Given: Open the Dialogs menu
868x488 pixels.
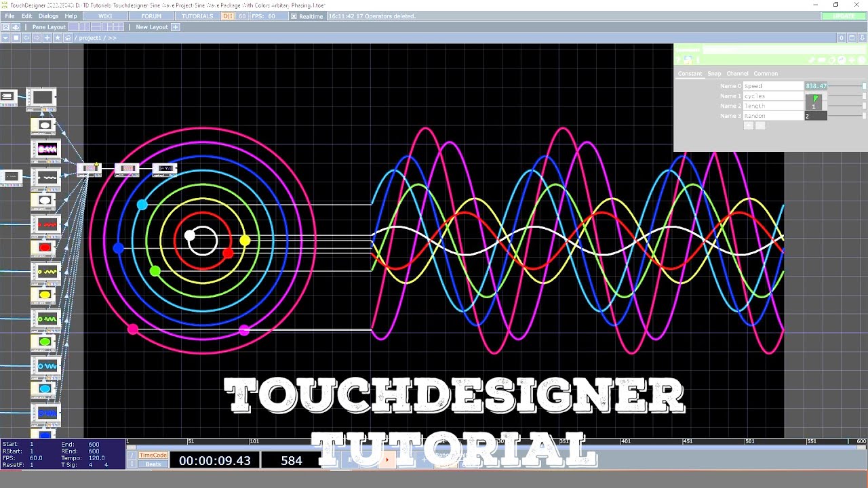Looking at the screenshot, I should pyautogui.click(x=48, y=16).
